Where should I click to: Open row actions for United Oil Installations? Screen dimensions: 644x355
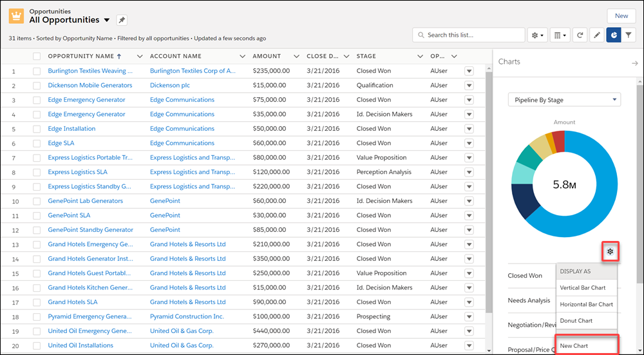[x=469, y=345]
